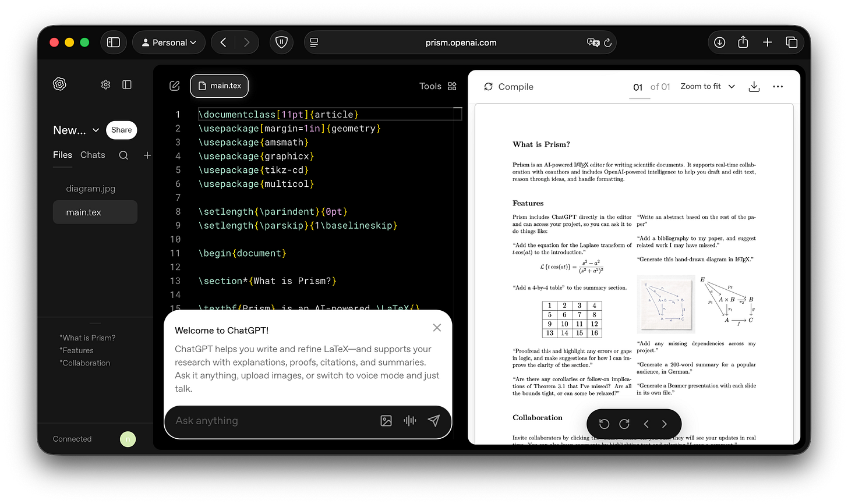Click the \usepackage{tikz-cd} line
848x504 pixels.
point(253,170)
